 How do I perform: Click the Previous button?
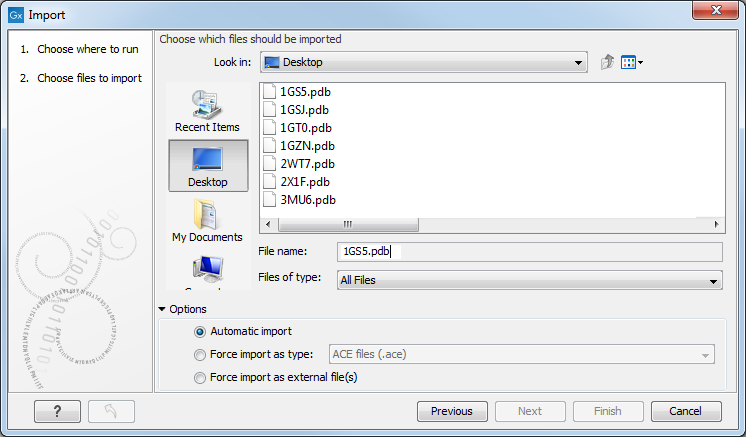pos(451,411)
